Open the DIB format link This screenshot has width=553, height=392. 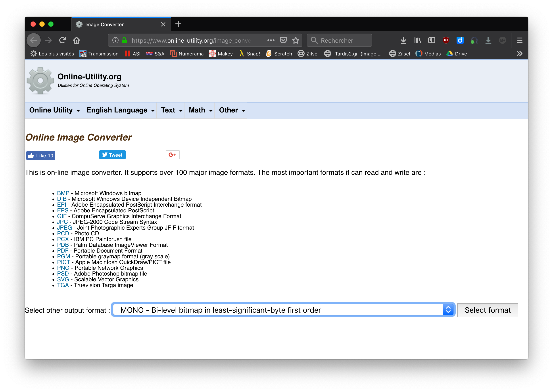tap(62, 199)
